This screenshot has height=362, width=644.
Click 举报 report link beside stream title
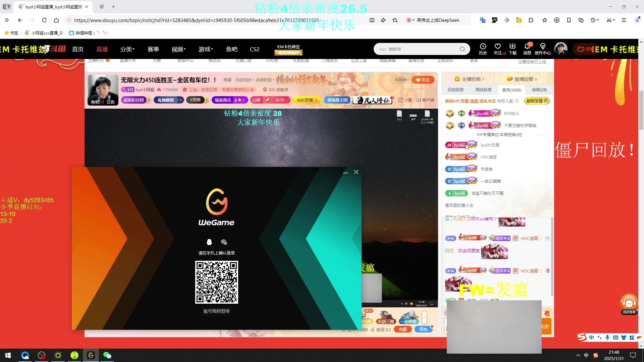coord(227,80)
